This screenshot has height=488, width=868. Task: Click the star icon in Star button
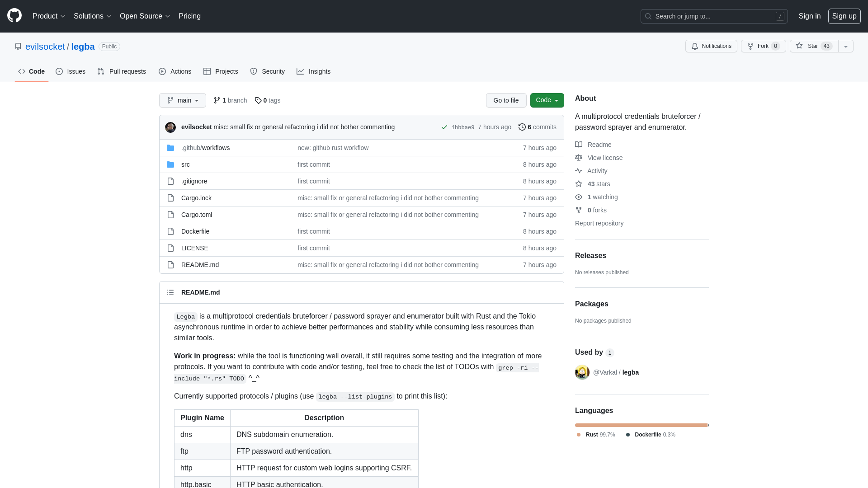coord(799,46)
